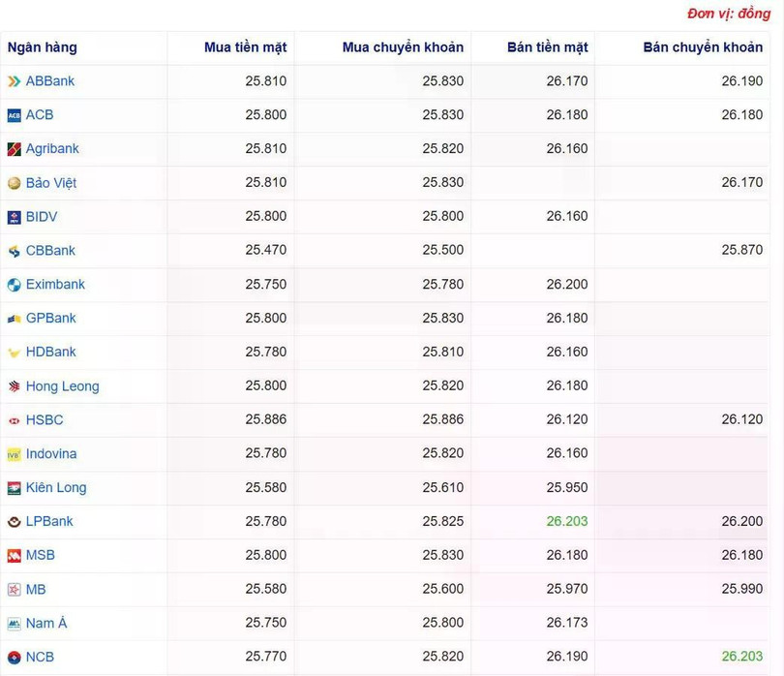Select HDBank transfer buy value 25.810
The width and height of the screenshot is (784, 676).
tap(443, 352)
